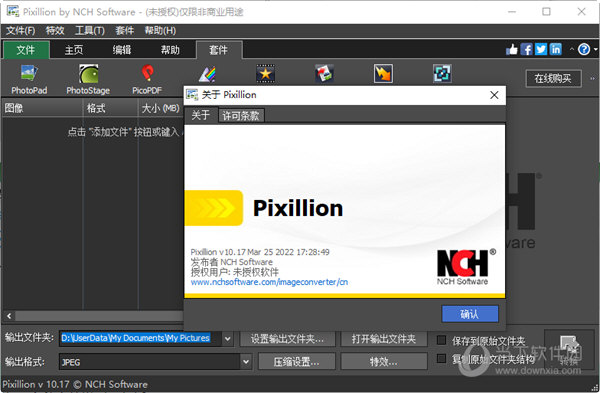
Task: Open the 特效 menu
Action: [55, 31]
